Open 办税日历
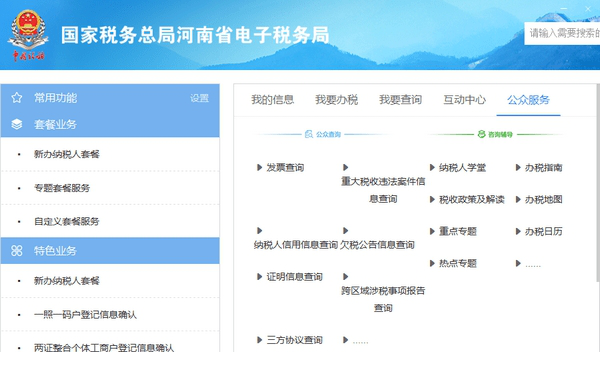This screenshot has width=600, height=366. pyautogui.click(x=543, y=231)
